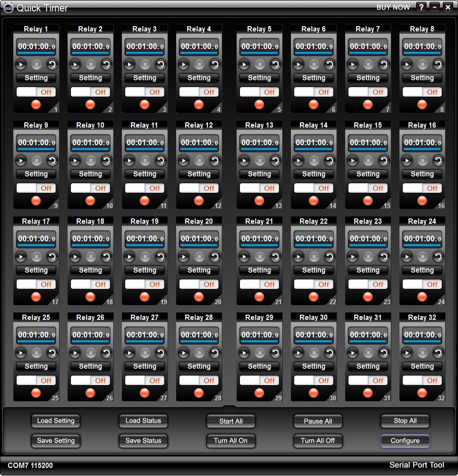Click the Relay 12 title label
Screen dimensions: 458x476
(199, 125)
